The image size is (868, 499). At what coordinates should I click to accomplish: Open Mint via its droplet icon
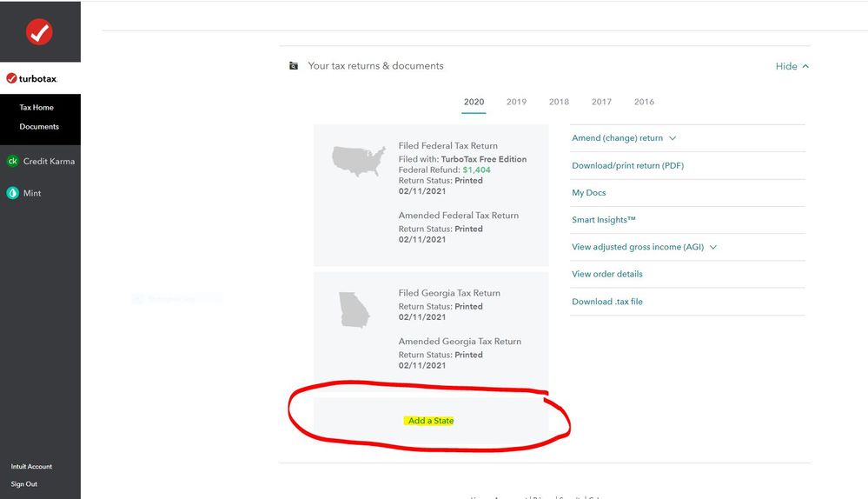(12, 193)
